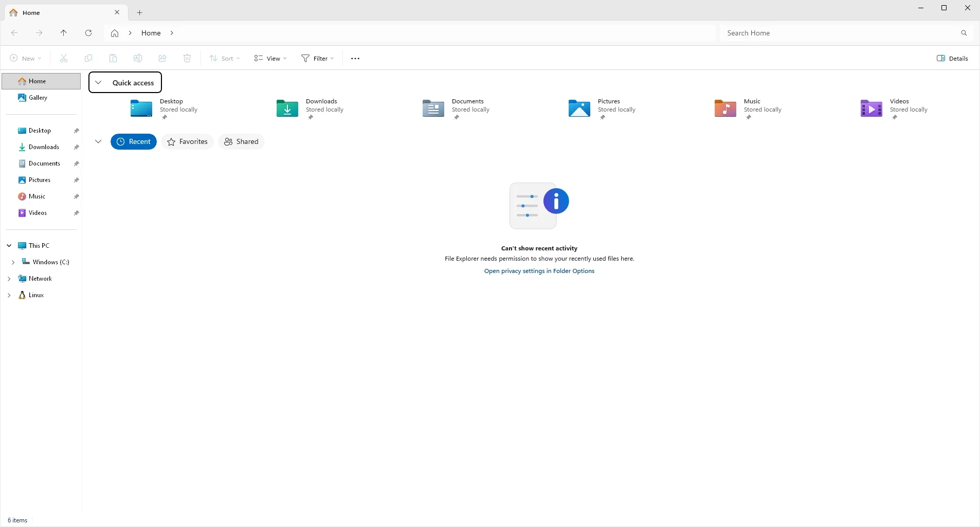Image resolution: width=980 pixels, height=527 pixels.
Task: Click chevron before Home in breadcrumb
Action: [130, 33]
